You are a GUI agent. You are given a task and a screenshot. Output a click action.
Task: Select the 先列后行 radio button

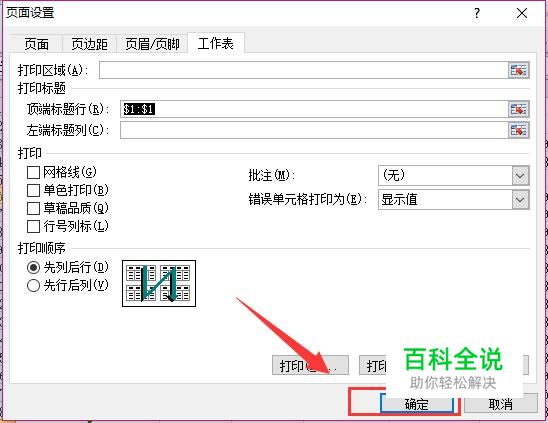pos(33,268)
